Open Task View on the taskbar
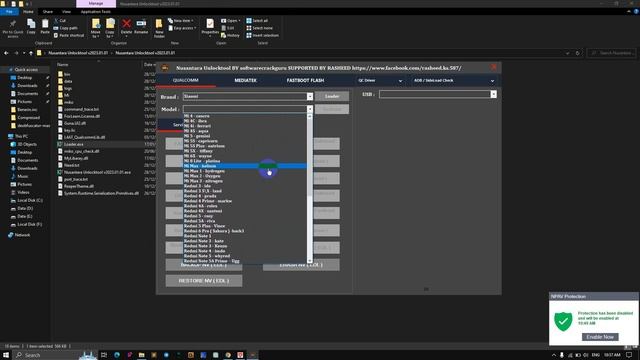Viewport: 640px width, 360px height. click(104, 355)
